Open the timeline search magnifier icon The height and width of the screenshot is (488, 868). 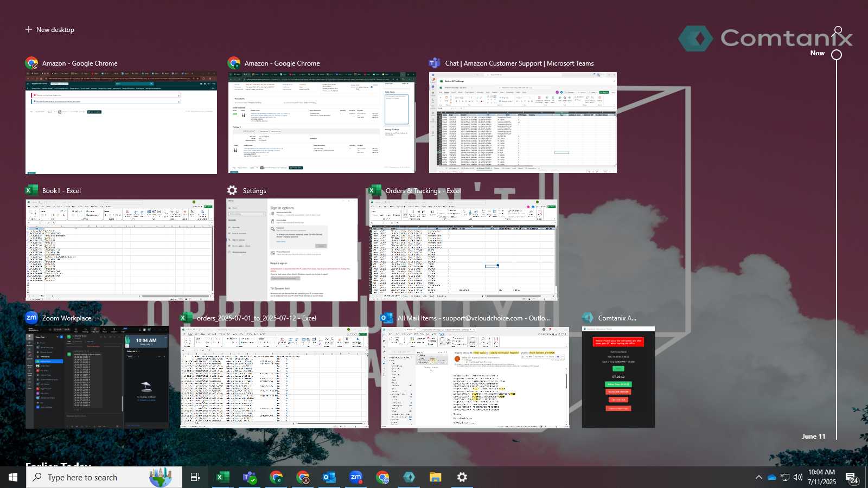(838, 31)
